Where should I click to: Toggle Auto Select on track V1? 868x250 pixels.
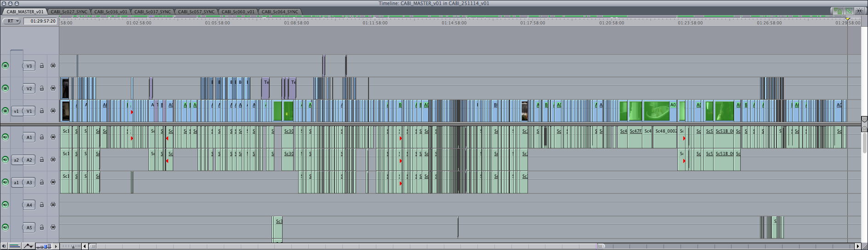[x=53, y=111]
